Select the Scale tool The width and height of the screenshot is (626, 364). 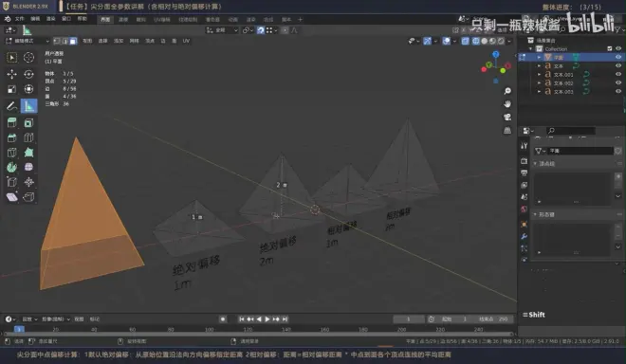(11, 89)
